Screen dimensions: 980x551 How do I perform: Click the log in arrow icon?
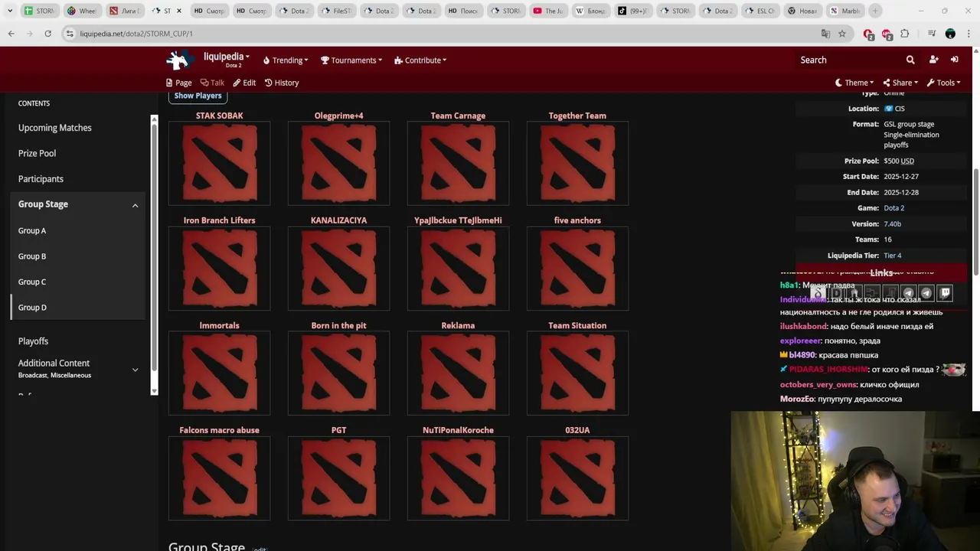[x=955, y=60]
